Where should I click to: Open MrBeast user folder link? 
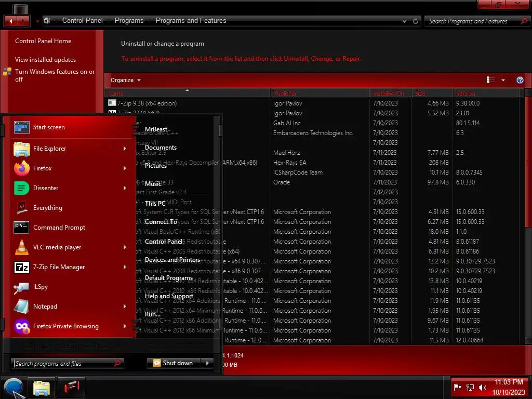coord(156,129)
